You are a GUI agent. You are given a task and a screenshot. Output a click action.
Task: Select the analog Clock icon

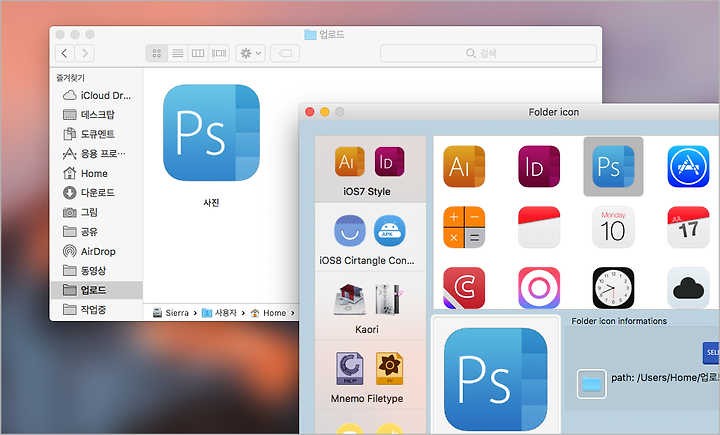[x=613, y=288]
